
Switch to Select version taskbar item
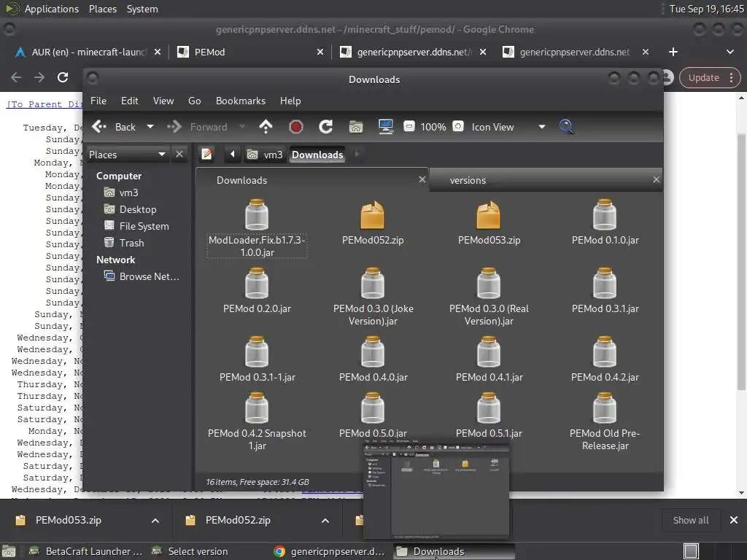[190, 551]
